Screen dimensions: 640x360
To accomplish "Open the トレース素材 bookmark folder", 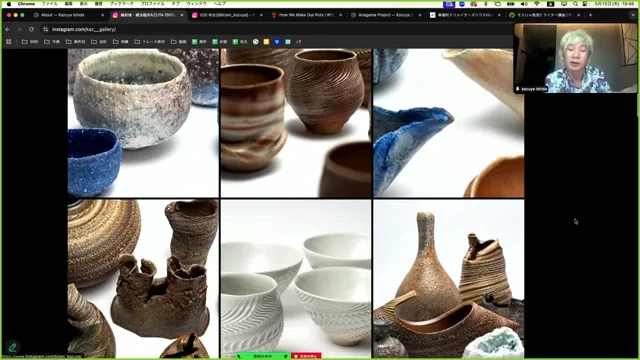I will coord(150,42).
